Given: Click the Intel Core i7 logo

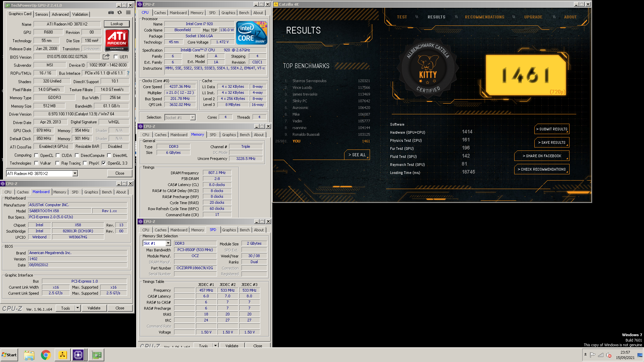Looking at the screenshot, I should pyautogui.click(x=252, y=33).
